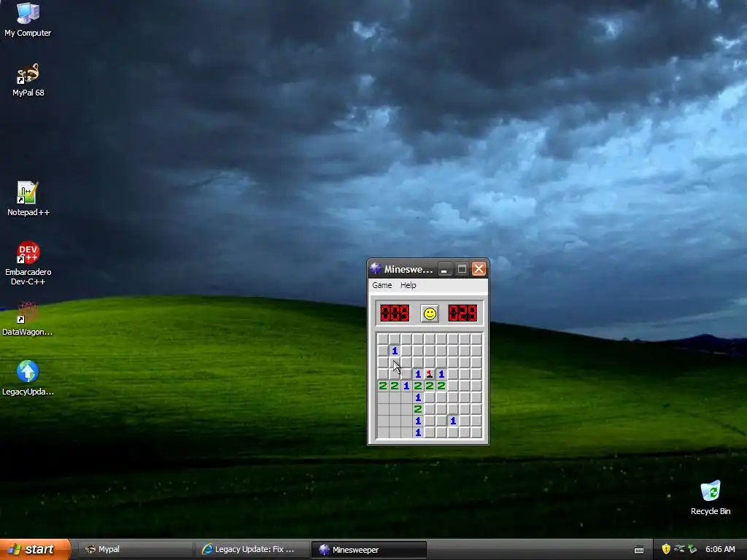Click the smiley face to restart Minesweeper
This screenshot has width=747, height=560.
[430, 314]
